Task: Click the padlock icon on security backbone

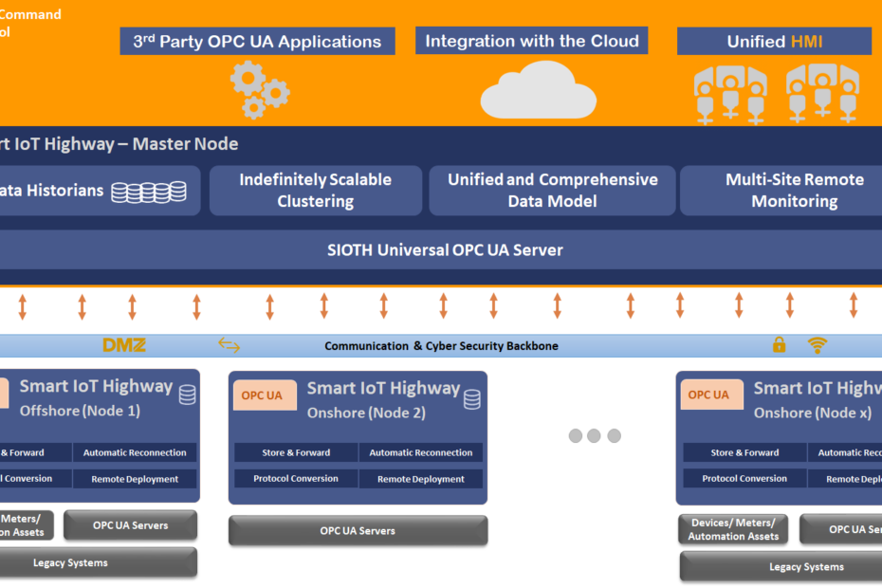Action: [779, 345]
